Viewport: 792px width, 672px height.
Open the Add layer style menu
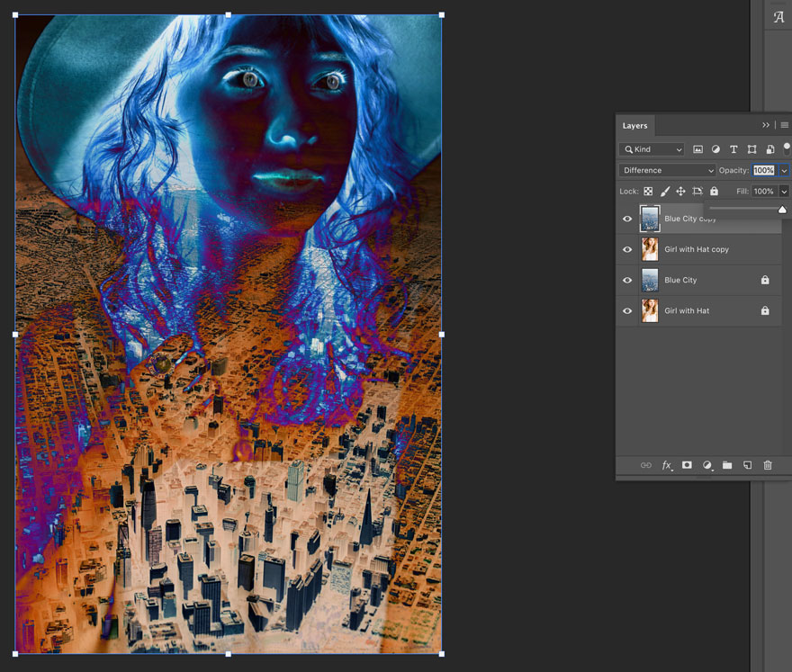tap(667, 465)
